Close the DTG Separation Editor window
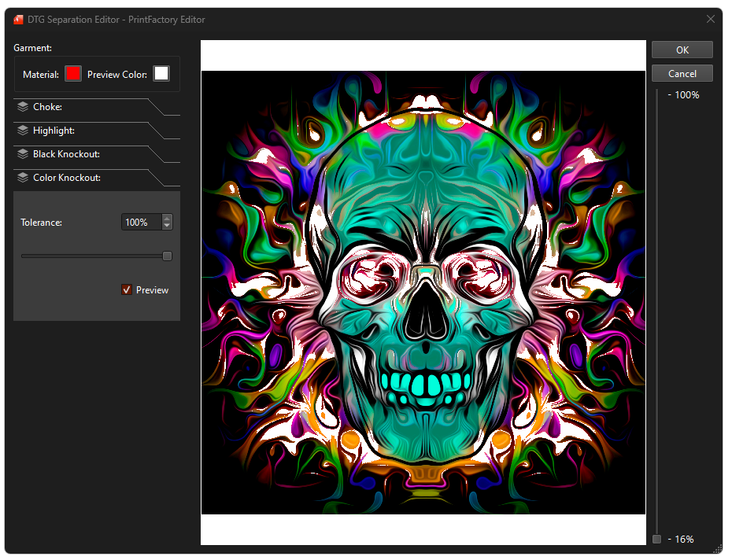Screen dimensions: 732x560 pyautogui.click(x=711, y=19)
